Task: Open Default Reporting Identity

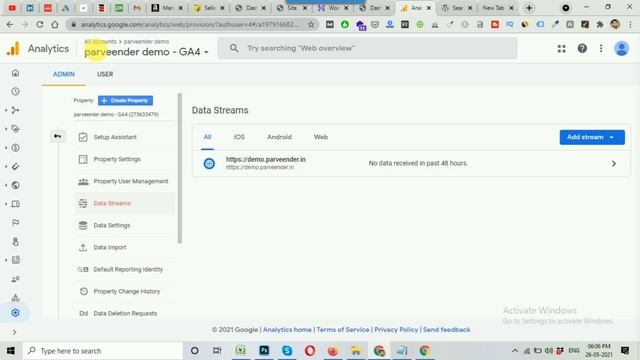Action: [125, 269]
